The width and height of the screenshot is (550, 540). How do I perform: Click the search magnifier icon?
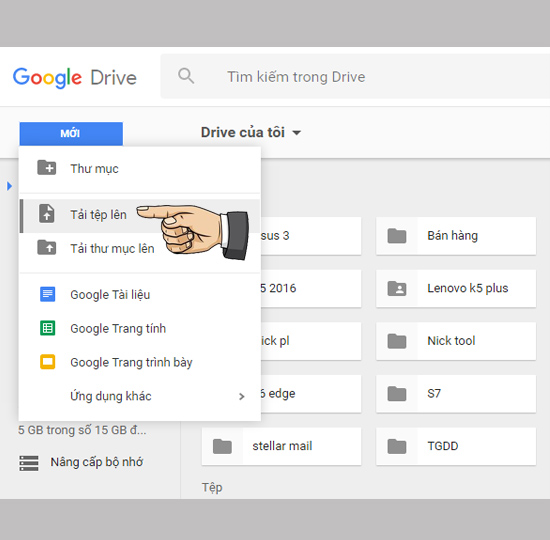(186, 76)
